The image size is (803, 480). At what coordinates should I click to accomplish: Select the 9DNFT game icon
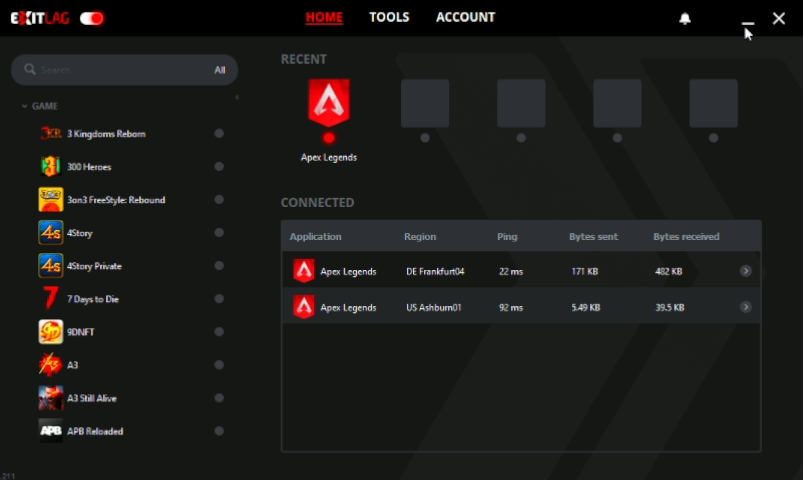pyautogui.click(x=51, y=332)
